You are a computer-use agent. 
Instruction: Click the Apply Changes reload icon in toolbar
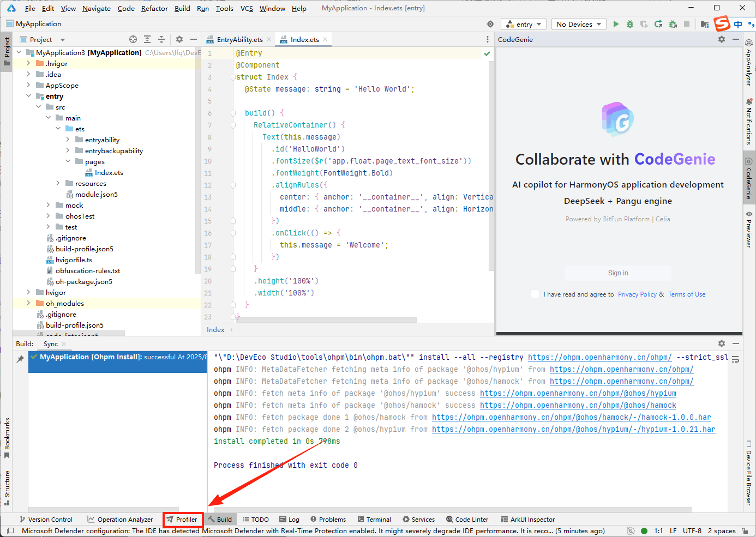658,24
